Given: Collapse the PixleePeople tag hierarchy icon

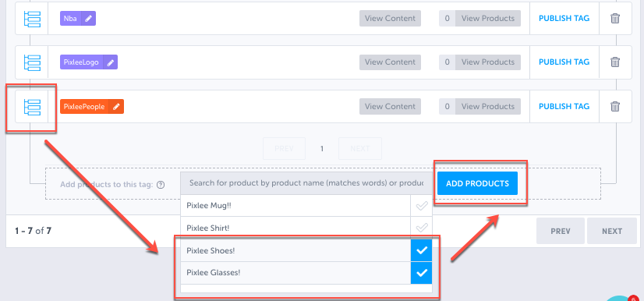Looking at the screenshot, I should coord(32,106).
